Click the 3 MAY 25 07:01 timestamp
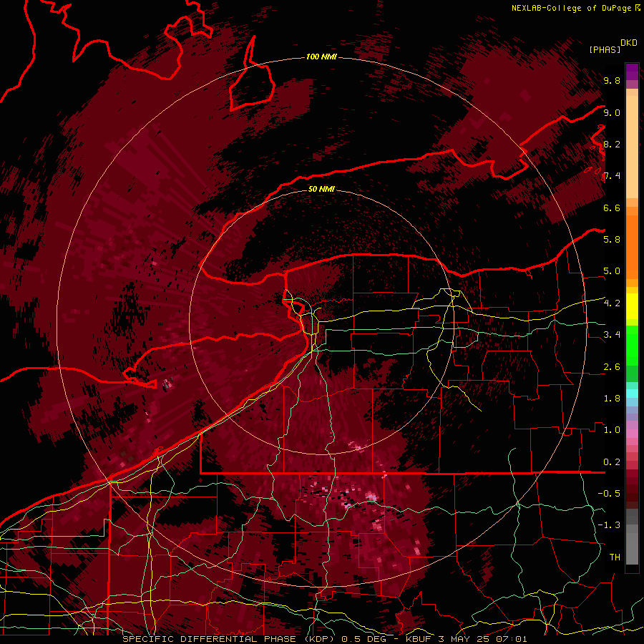 482,639
